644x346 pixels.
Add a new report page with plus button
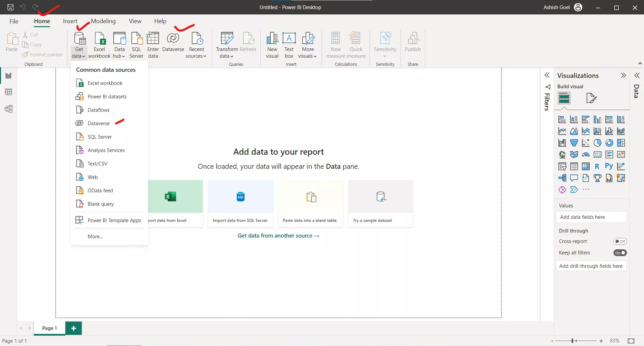click(73, 328)
